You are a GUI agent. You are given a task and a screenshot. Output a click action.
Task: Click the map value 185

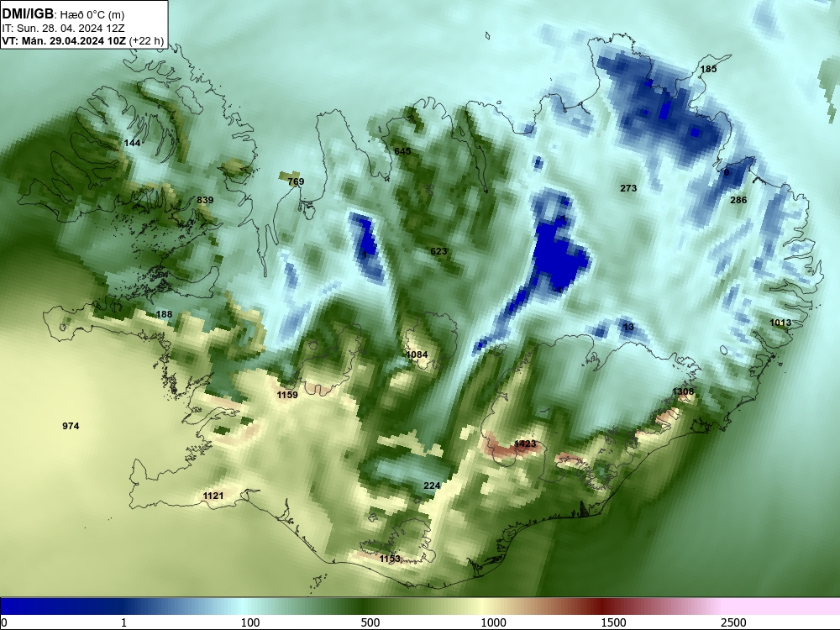click(708, 69)
